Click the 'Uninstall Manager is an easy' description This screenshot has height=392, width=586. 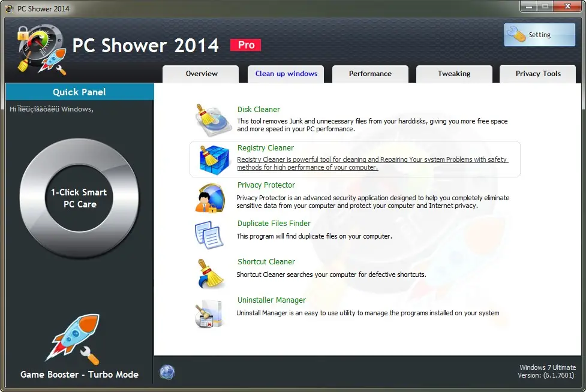pos(368,313)
